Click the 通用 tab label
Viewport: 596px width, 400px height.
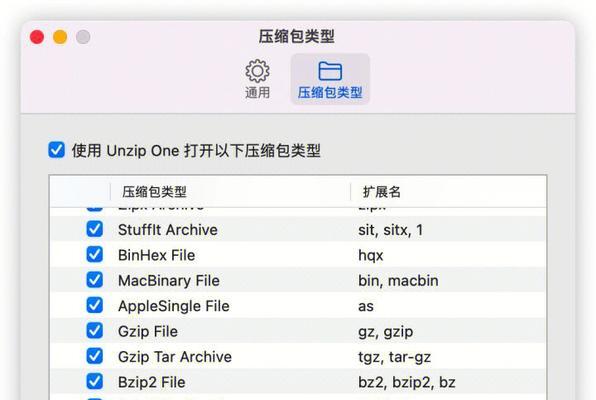[257, 92]
